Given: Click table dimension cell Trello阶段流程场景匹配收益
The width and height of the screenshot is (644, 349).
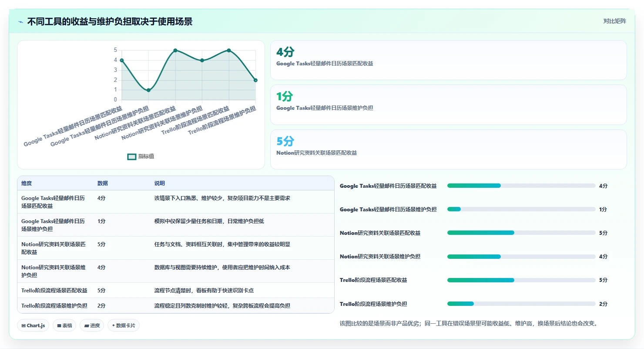Looking at the screenshot, I should [54, 291].
